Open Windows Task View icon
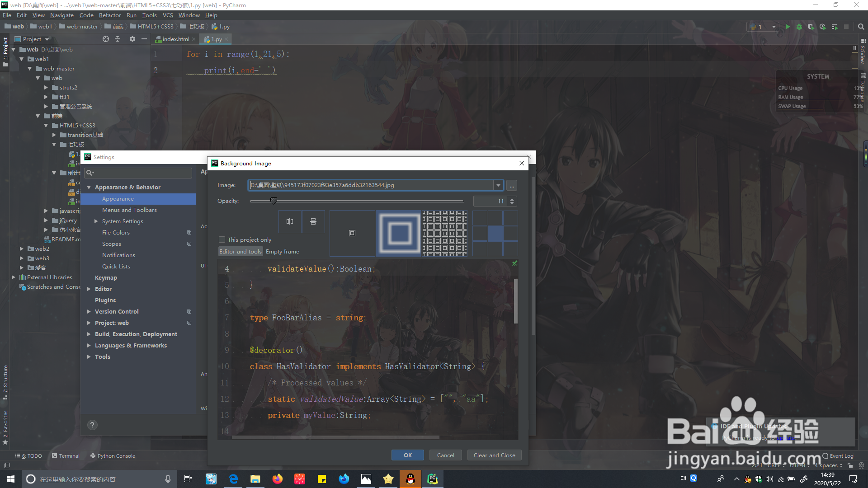 click(188, 479)
